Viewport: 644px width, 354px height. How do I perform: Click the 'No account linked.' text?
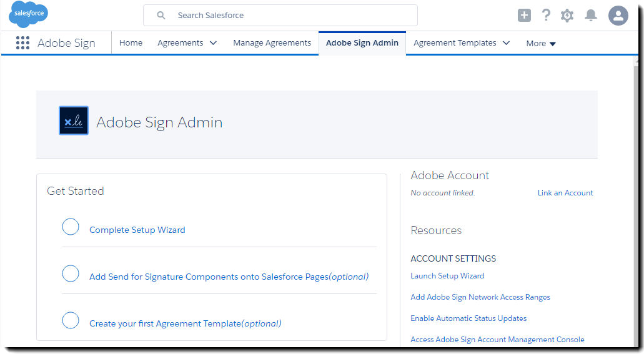point(442,192)
